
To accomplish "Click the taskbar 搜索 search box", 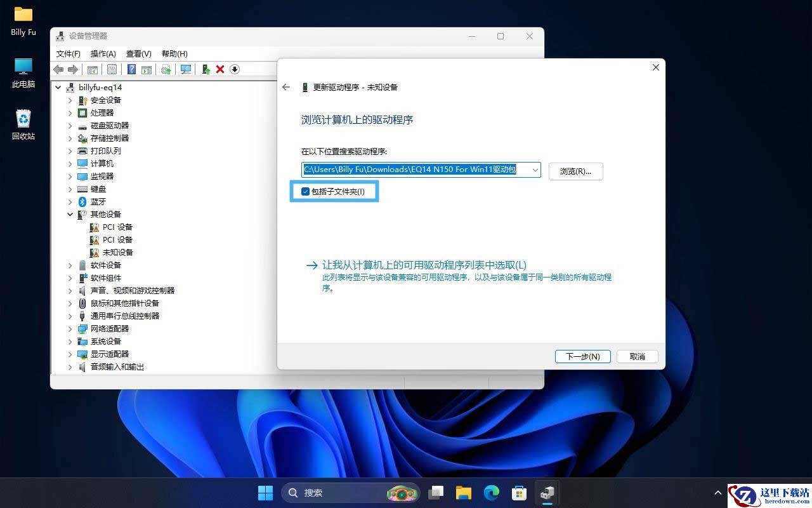I will click(350, 493).
